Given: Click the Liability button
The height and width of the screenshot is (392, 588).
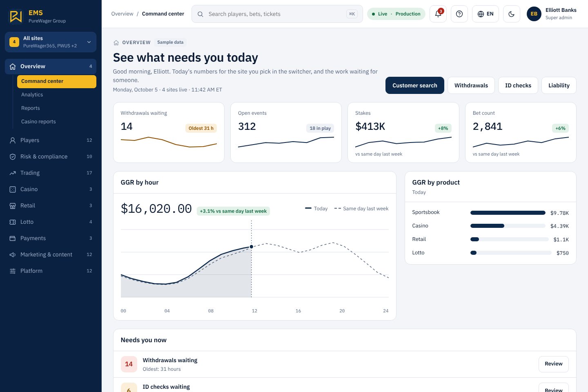Looking at the screenshot, I should pos(559,85).
